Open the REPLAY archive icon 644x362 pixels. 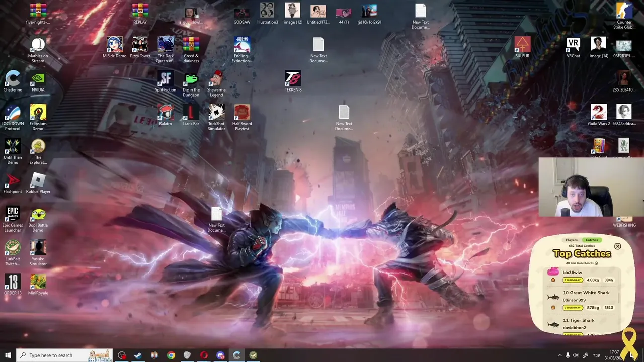[x=140, y=14]
